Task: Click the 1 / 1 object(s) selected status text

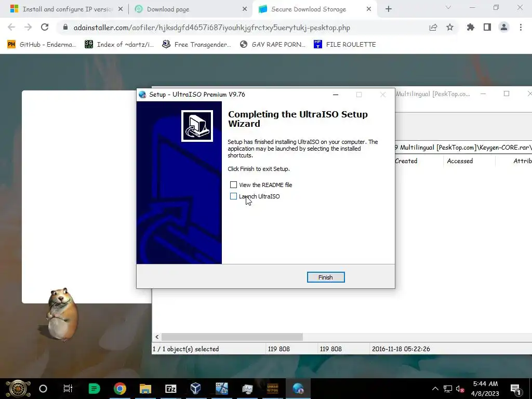Action: click(185, 349)
